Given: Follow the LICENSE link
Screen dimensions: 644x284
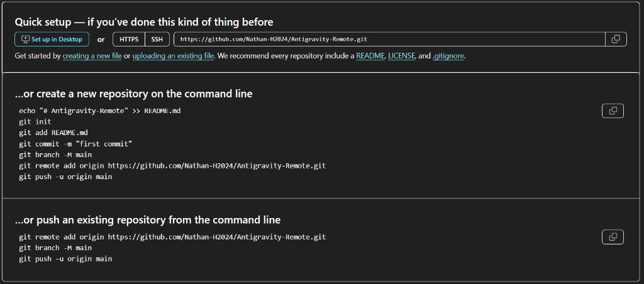Looking at the screenshot, I should (x=401, y=56).
